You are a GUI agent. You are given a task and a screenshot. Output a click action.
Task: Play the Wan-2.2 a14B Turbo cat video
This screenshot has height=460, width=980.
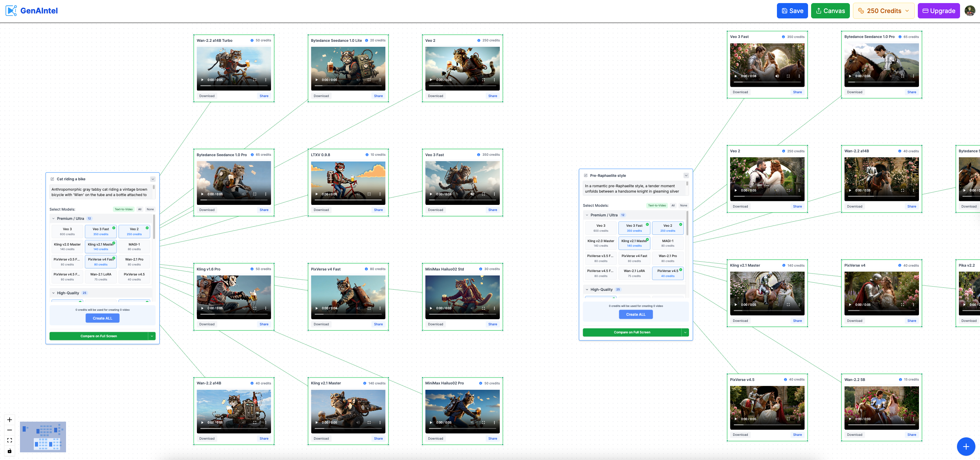click(x=202, y=80)
